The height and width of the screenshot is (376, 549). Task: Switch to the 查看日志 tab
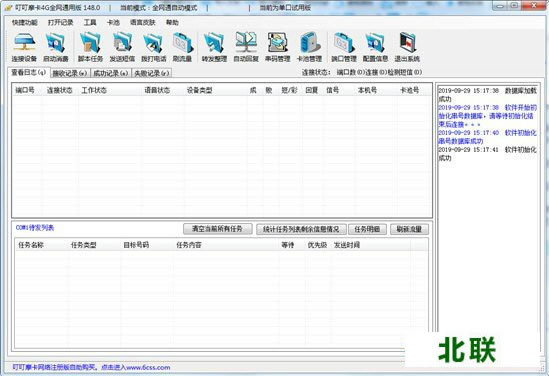[x=29, y=72]
